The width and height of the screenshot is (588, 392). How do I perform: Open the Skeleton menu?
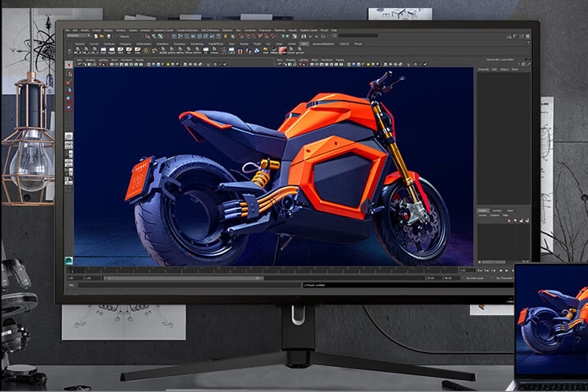pos(228,29)
